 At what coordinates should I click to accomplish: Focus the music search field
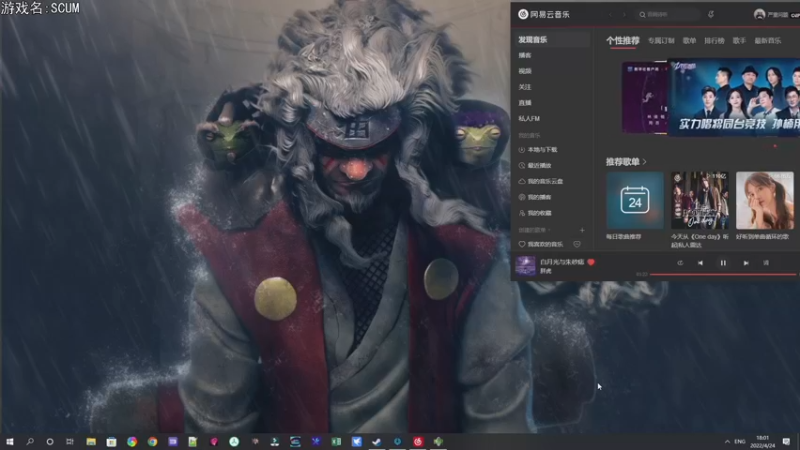(x=668, y=15)
